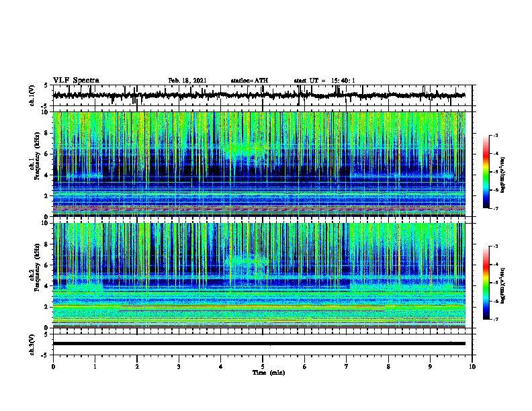The height and width of the screenshot is (411, 532).
Task: Click the time-axis tick label "0"
Action: pyautogui.click(x=53, y=367)
